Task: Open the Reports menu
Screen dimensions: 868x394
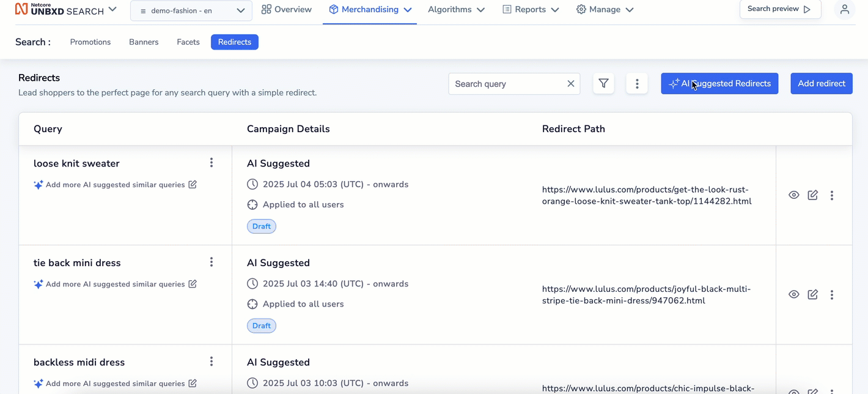Action: (531, 9)
